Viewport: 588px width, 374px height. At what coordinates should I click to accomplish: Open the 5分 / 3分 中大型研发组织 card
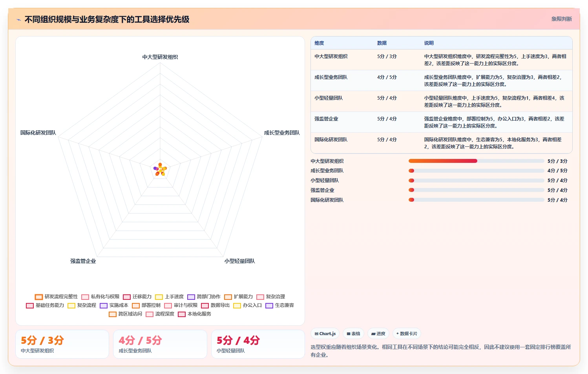(62, 344)
